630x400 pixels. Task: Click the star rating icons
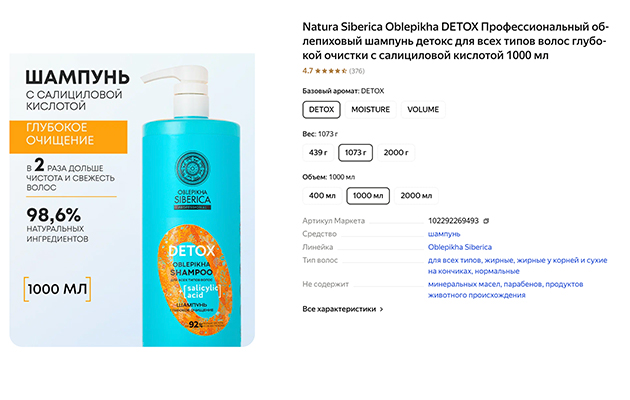click(331, 71)
